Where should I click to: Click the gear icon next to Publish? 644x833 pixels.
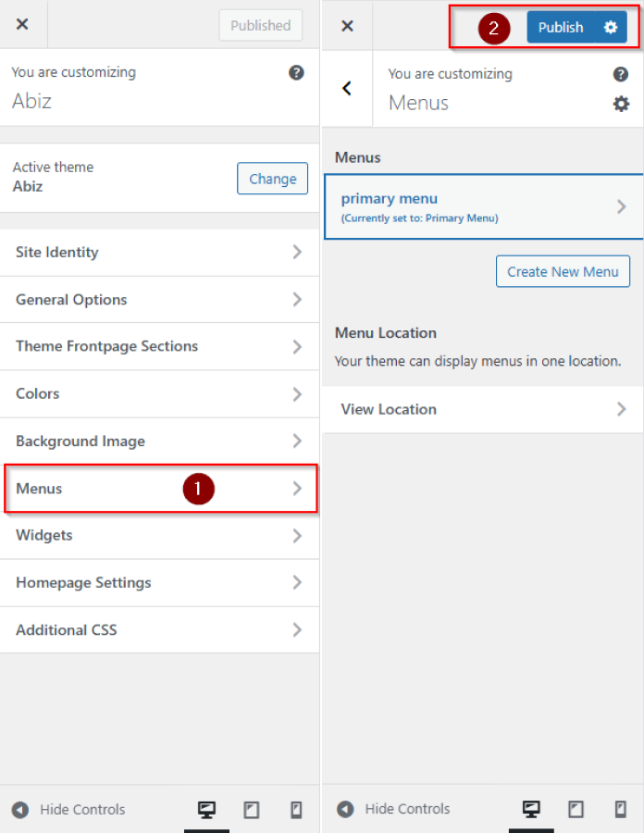click(611, 28)
